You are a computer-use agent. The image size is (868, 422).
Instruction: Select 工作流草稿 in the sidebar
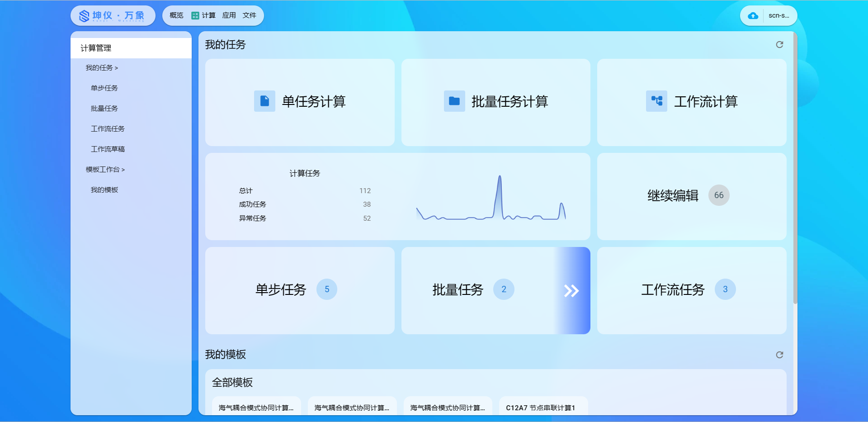click(x=108, y=149)
